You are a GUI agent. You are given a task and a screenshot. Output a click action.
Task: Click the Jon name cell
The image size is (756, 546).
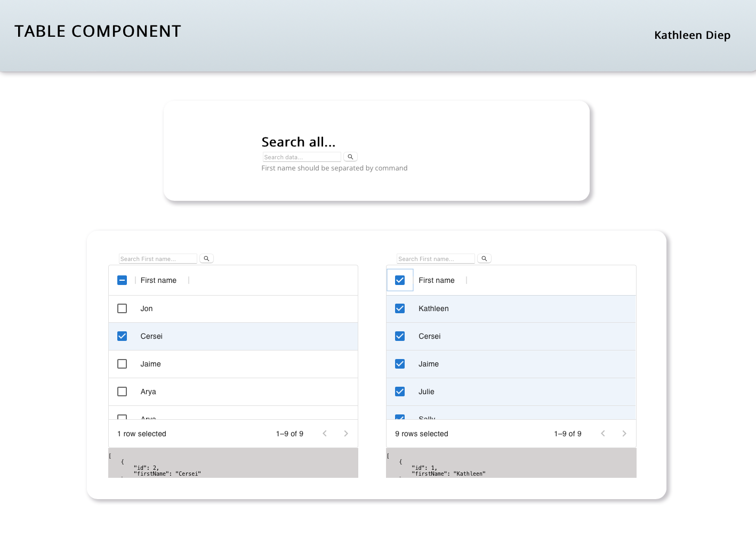(x=147, y=308)
